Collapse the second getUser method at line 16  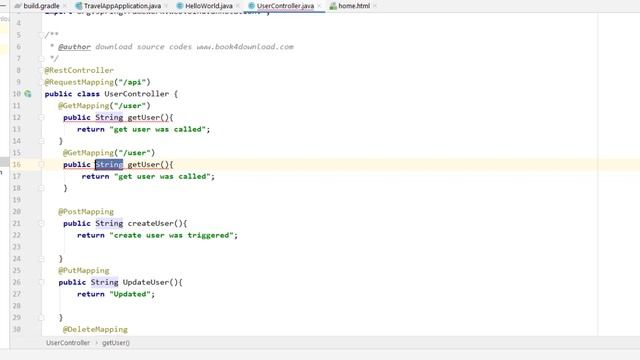(x=41, y=164)
